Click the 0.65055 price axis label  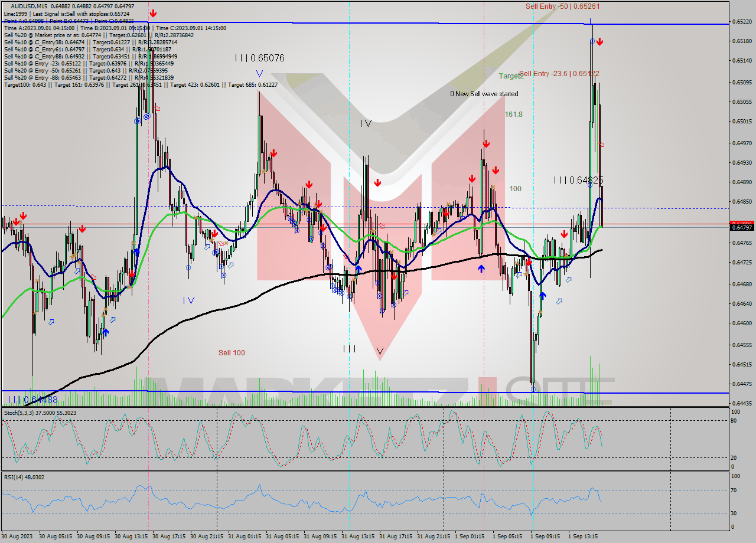point(742,102)
